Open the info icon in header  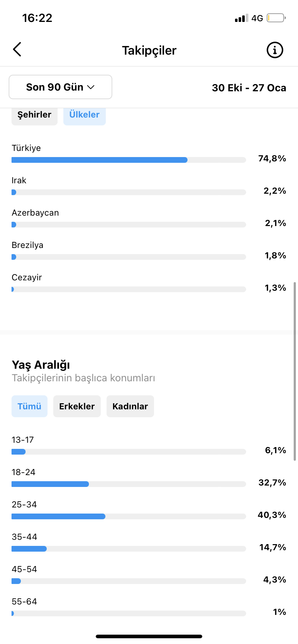click(x=275, y=50)
